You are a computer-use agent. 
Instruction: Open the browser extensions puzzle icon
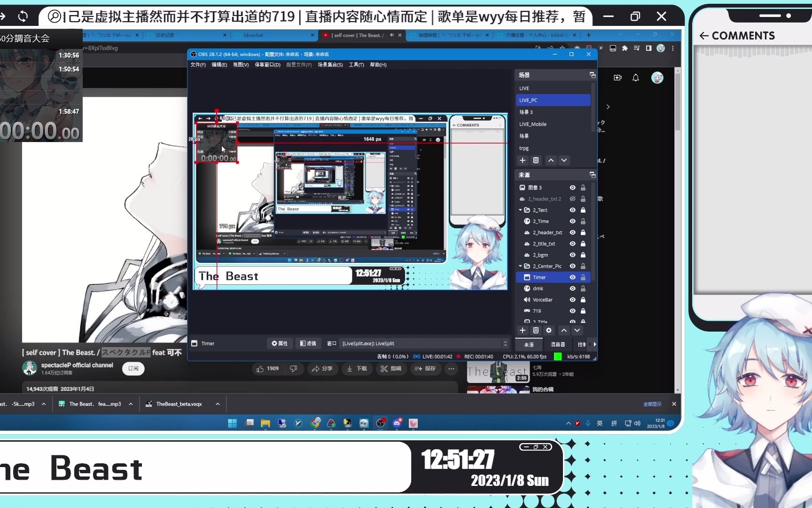coord(625,48)
